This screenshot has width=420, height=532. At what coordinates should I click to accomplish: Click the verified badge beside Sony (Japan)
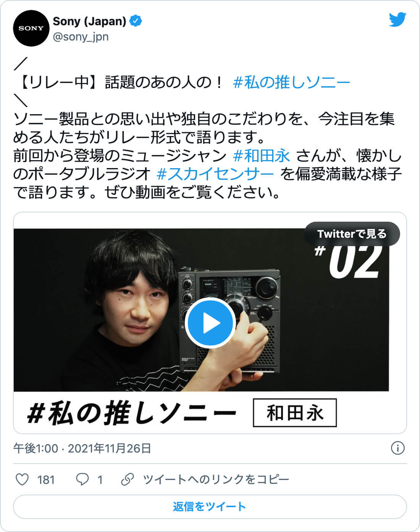click(136, 21)
